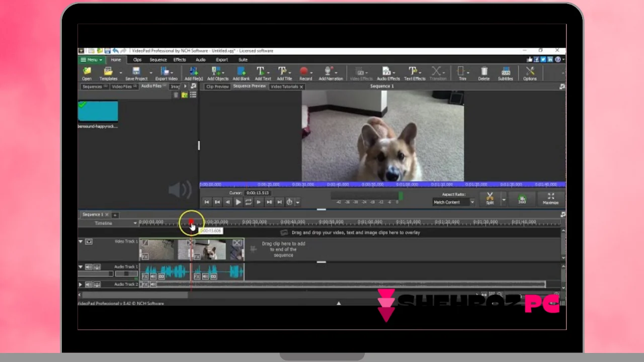Close the Sequence 1 timeline tab
Screen dimensions: 644x362
(107, 215)
